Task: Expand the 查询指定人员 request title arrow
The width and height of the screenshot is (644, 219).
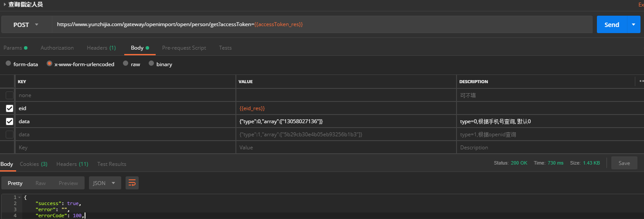Action: click(5, 4)
